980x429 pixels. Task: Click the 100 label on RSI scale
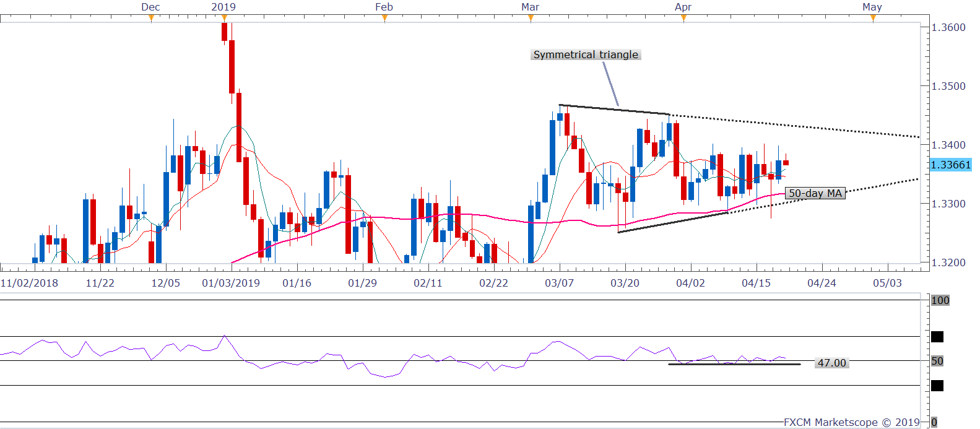click(x=940, y=300)
